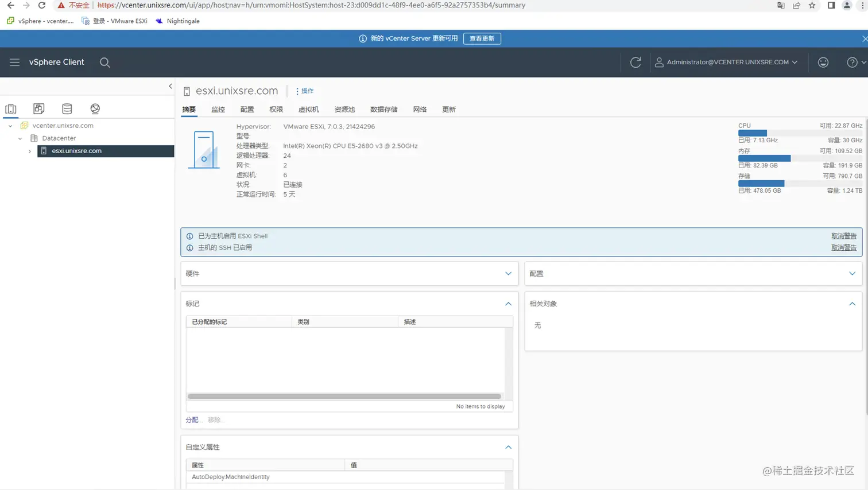Open the Networking globe inventory icon
Image resolution: width=868 pixels, height=490 pixels.
[x=95, y=108]
